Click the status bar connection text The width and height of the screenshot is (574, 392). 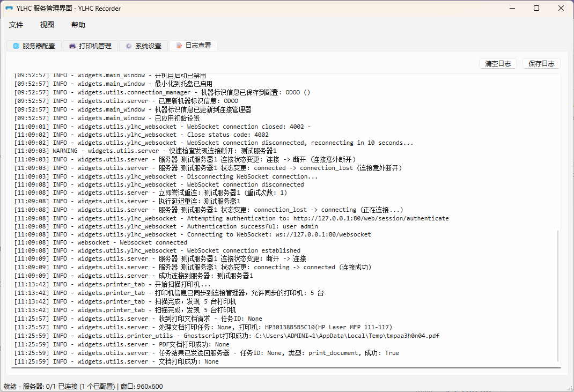pyautogui.click(x=83, y=386)
